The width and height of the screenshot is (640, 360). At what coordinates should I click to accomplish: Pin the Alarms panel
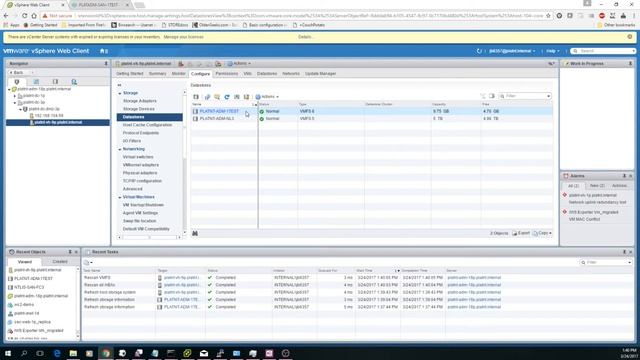tap(624, 176)
